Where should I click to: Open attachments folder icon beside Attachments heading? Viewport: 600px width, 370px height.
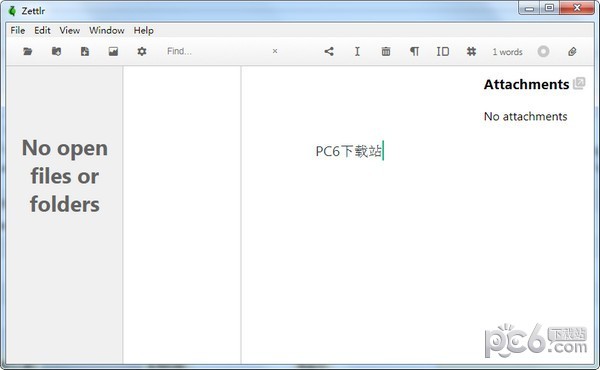[x=579, y=83]
